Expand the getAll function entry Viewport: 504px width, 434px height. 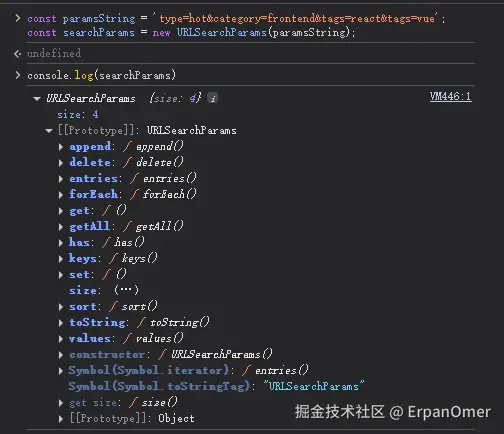click(61, 227)
